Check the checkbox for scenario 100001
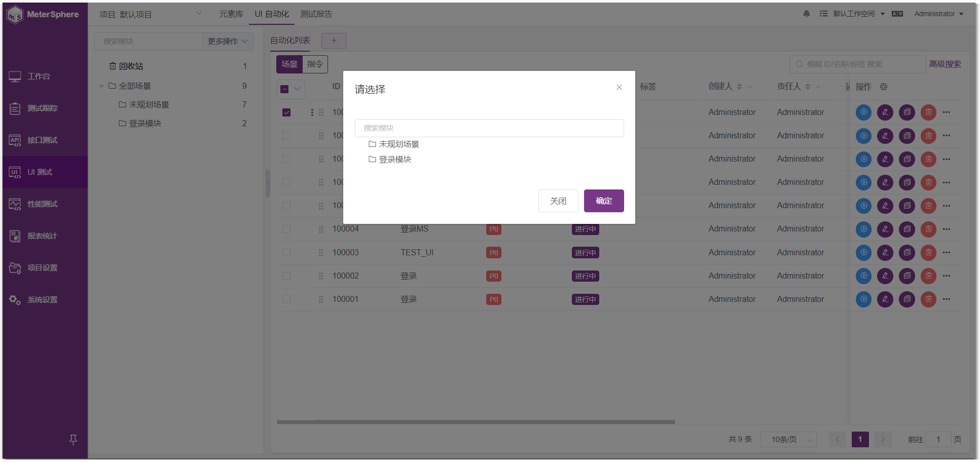 tap(286, 299)
